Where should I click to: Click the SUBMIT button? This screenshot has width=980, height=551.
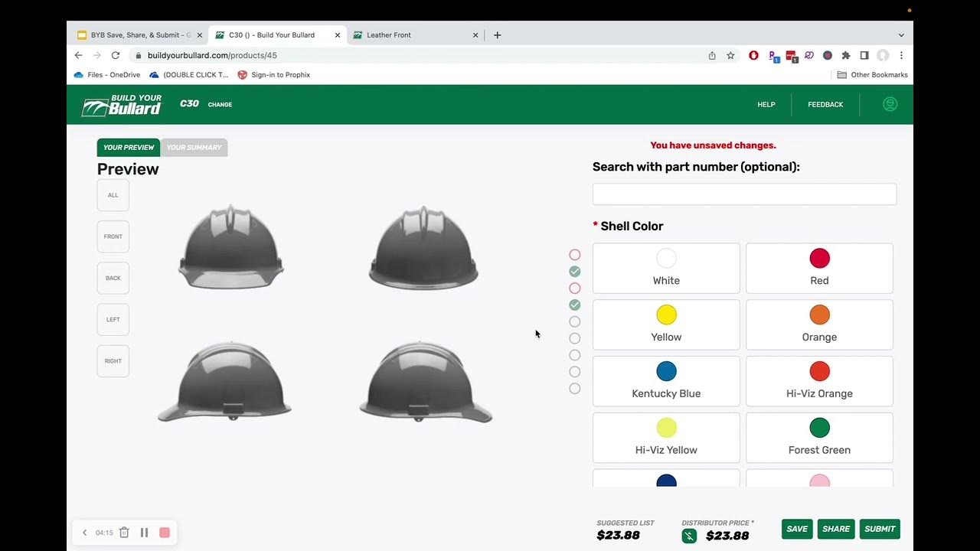(880, 529)
